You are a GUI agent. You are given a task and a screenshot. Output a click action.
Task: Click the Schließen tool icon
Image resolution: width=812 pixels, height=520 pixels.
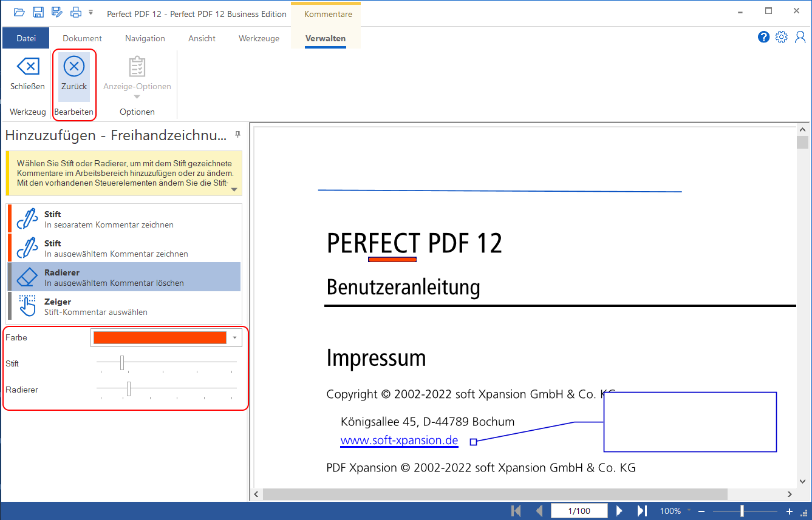(27, 67)
